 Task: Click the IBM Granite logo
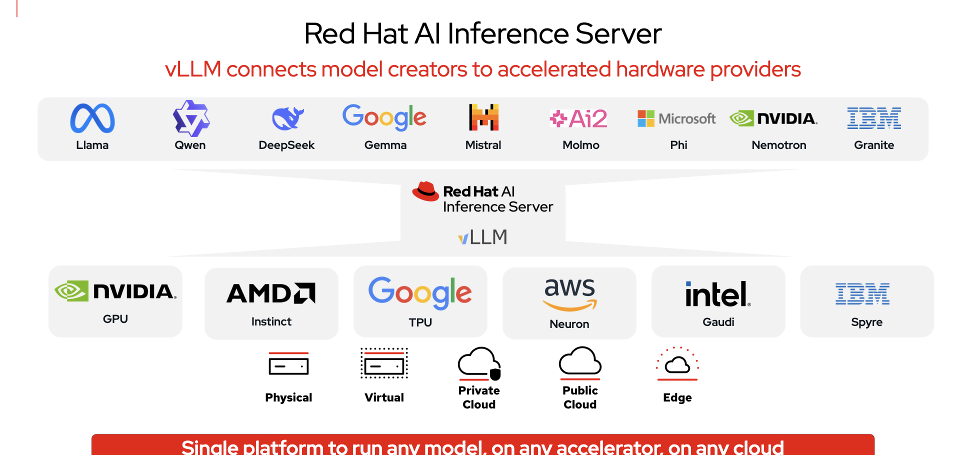click(874, 118)
